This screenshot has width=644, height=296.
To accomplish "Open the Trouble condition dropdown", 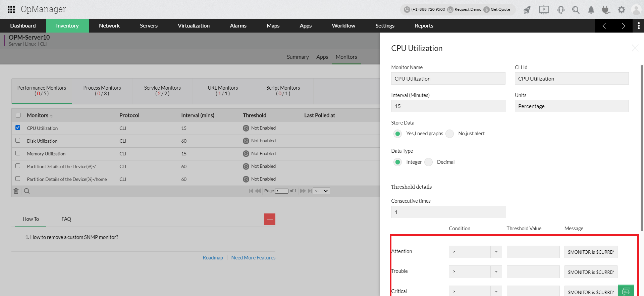I will [x=475, y=272].
